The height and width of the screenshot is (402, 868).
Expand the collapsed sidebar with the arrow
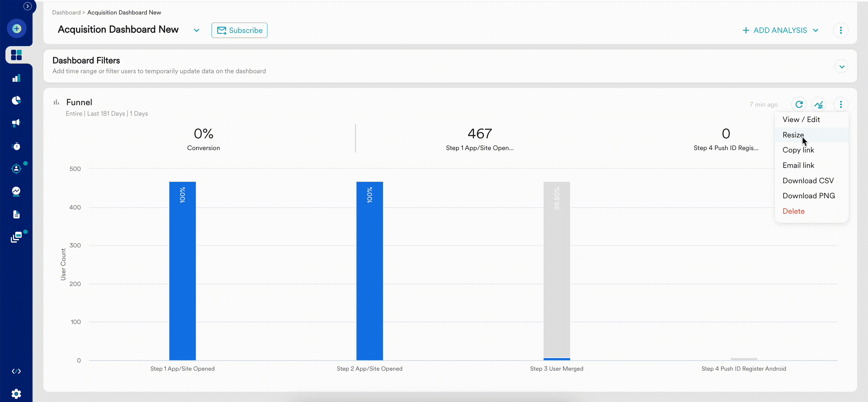pos(27,6)
